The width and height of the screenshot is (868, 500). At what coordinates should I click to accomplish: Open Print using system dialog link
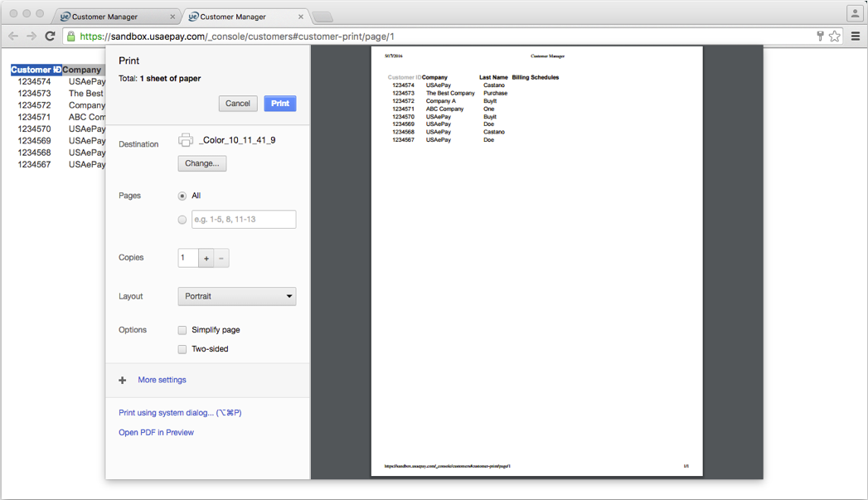(x=180, y=413)
